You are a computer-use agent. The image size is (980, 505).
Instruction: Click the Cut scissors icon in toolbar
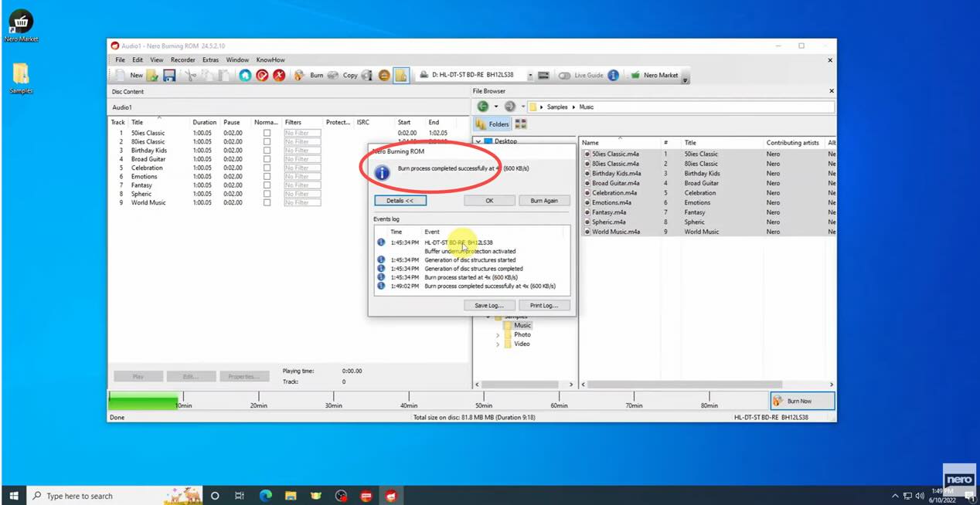(x=191, y=75)
